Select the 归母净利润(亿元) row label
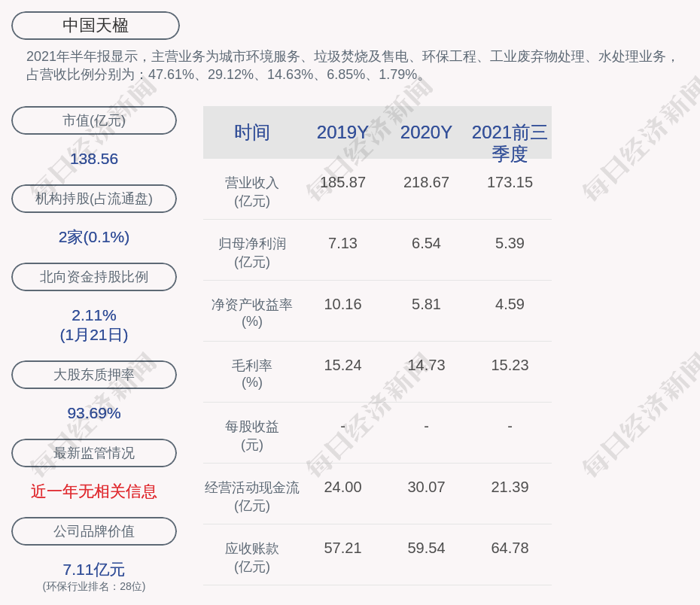700x605 pixels. click(252, 253)
